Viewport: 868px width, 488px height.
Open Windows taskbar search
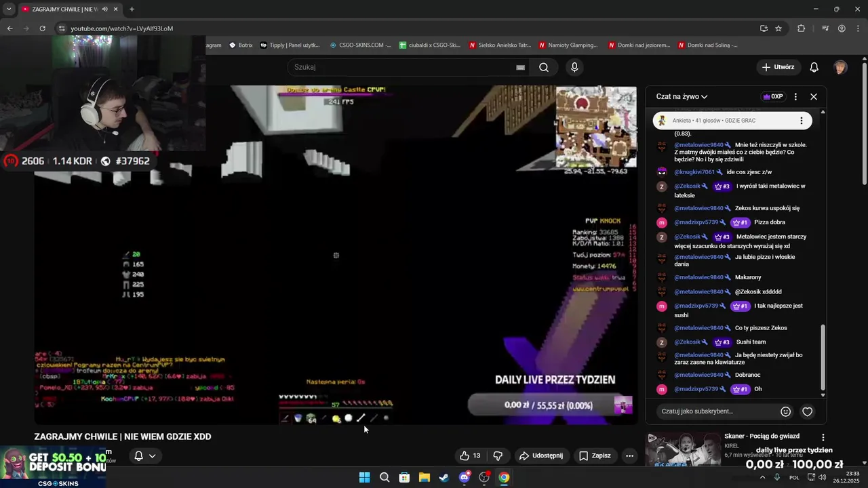click(384, 477)
